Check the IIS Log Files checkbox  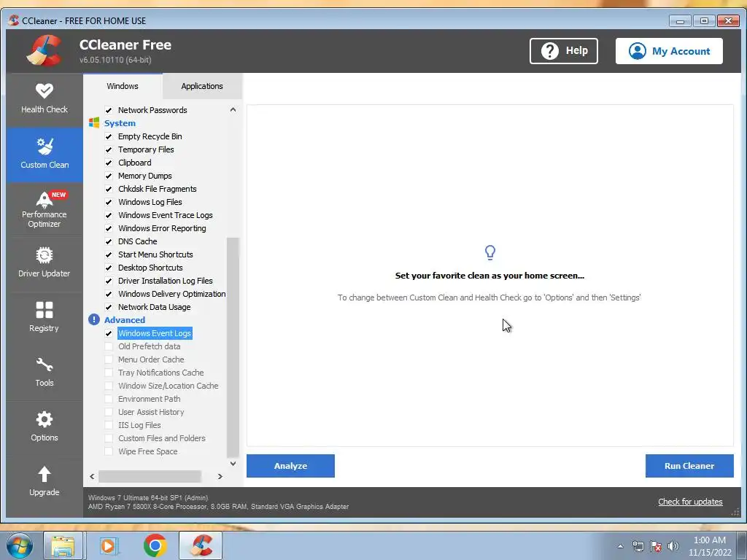tap(109, 425)
